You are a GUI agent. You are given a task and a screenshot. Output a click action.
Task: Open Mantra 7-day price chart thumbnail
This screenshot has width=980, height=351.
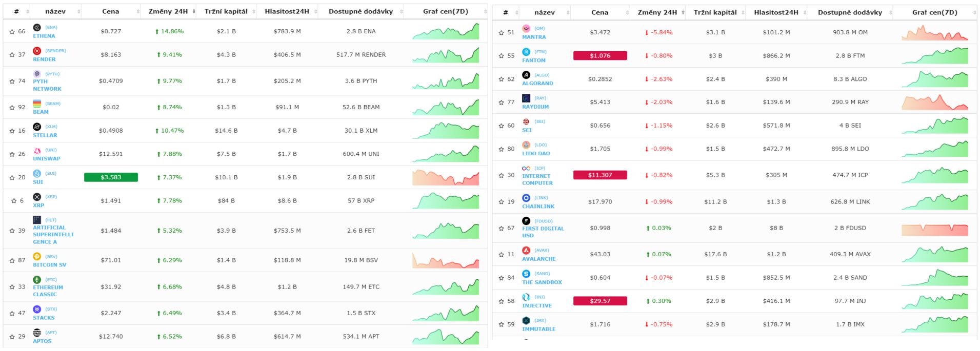tap(935, 32)
